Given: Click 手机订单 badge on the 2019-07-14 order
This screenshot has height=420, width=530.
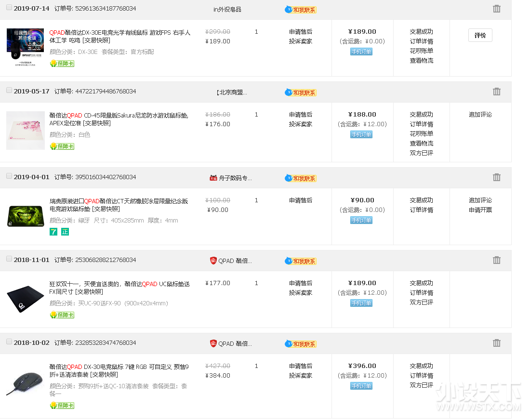Looking at the screenshot, I should pos(361,52).
